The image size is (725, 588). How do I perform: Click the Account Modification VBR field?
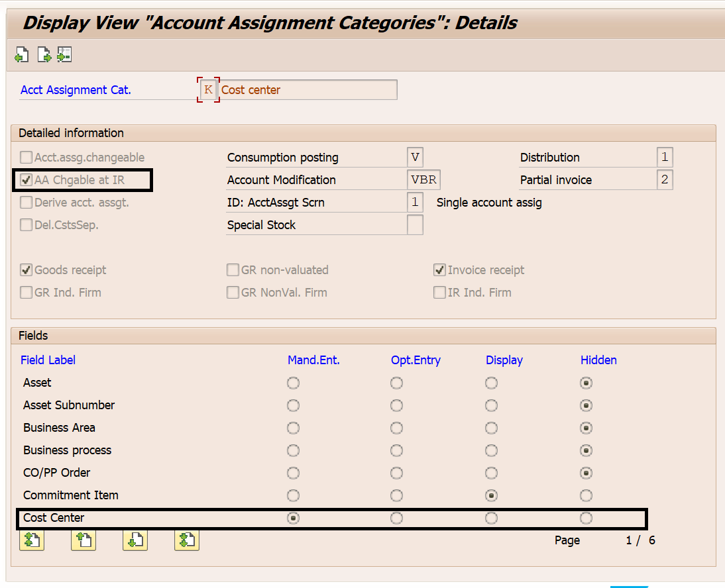[423, 180]
